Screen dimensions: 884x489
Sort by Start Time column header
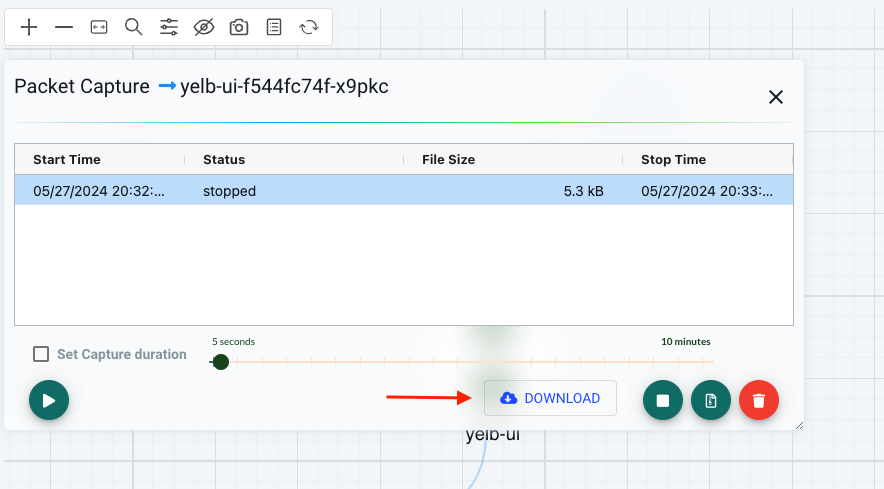67,160
